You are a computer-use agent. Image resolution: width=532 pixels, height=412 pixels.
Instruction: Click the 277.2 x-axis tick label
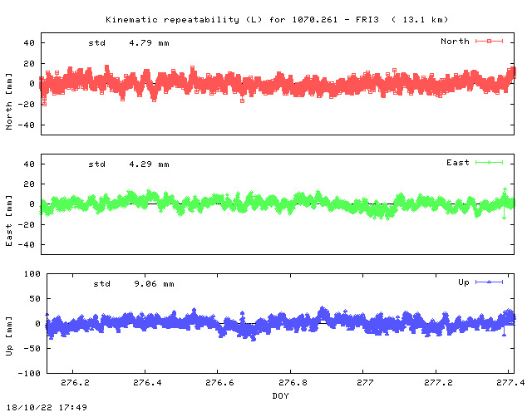point(438,383)
